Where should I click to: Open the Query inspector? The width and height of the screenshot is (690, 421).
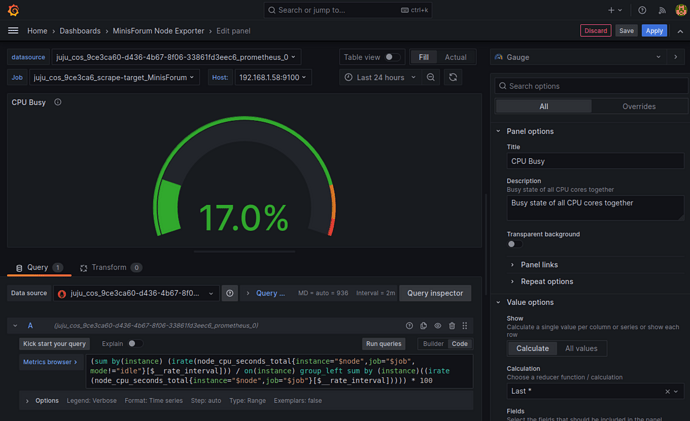point(435,293)
